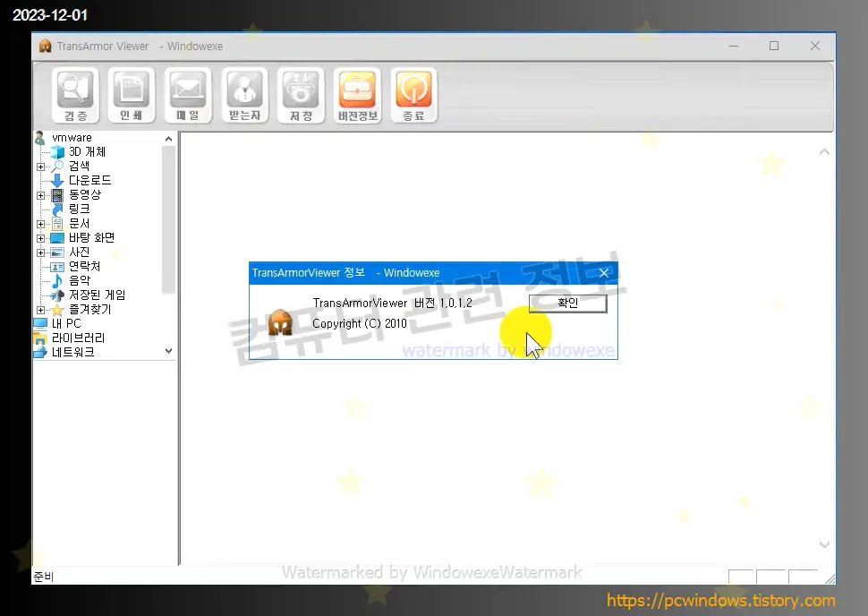
Task: Select the 다운로드 folder in tree
Action: 89,180
